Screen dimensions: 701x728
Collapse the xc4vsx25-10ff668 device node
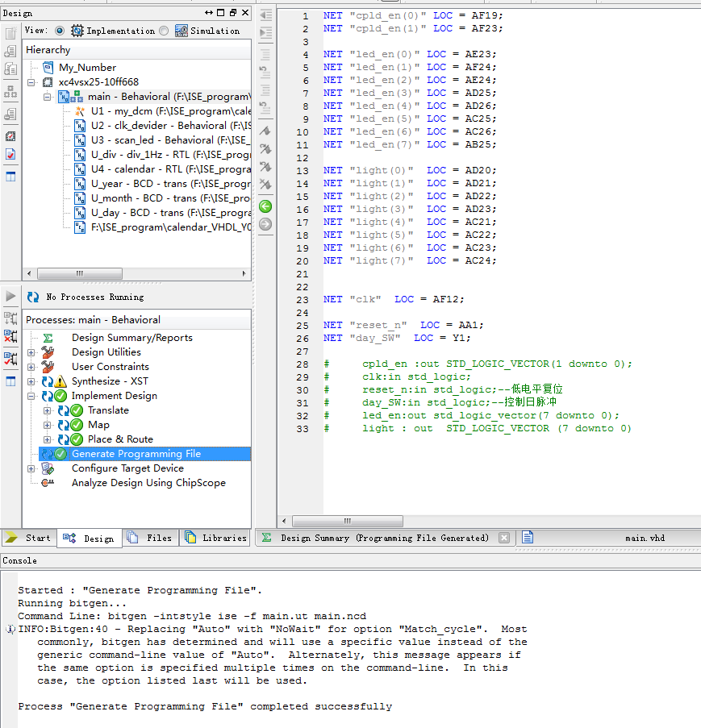31,82
